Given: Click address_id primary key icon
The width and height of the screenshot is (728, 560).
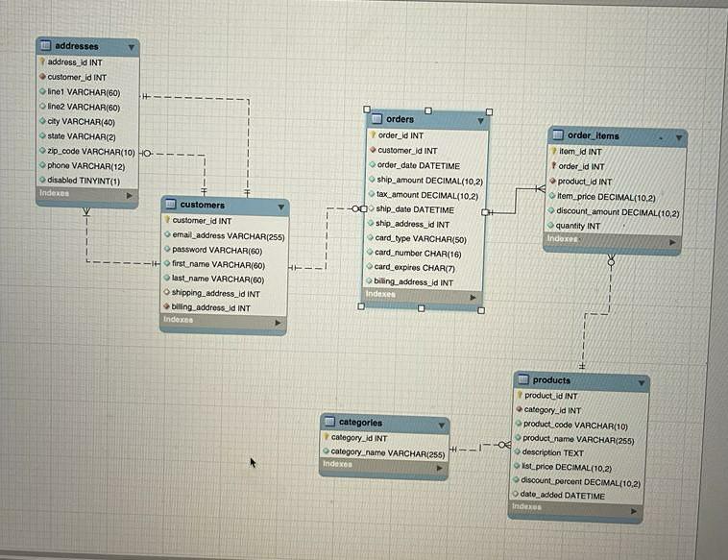Looking at the screenshot, I should click(42, 61).
